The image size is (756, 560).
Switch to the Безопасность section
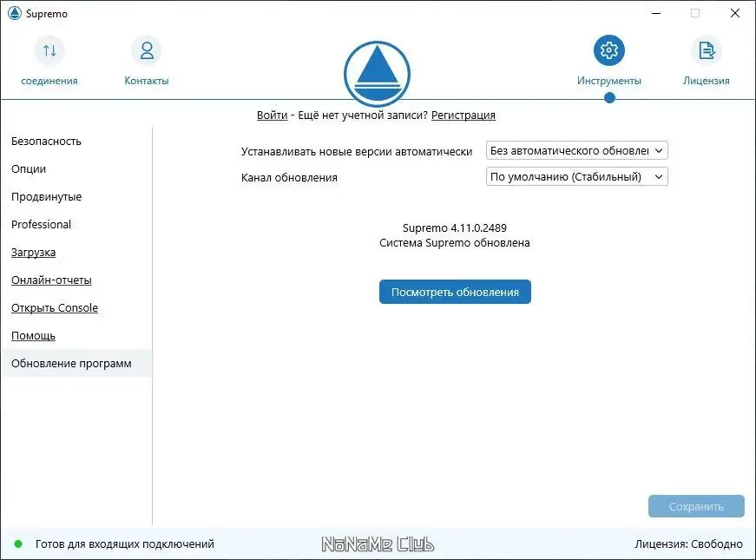click(x=46, y=141)
